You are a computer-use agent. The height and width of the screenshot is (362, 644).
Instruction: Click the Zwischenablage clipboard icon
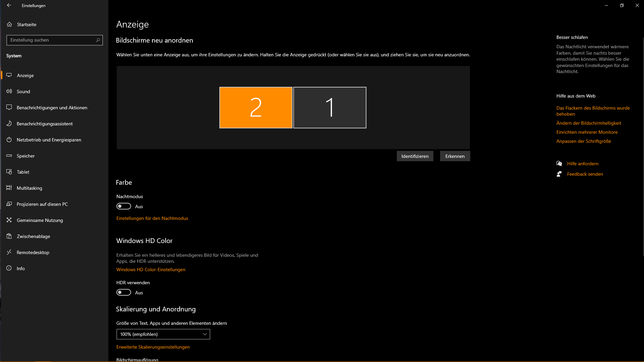point(9,236)
